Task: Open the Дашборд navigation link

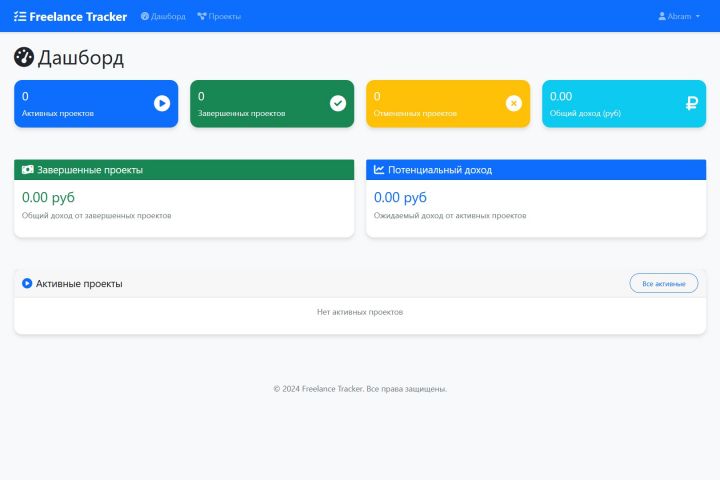Action: tap(163, 17)
